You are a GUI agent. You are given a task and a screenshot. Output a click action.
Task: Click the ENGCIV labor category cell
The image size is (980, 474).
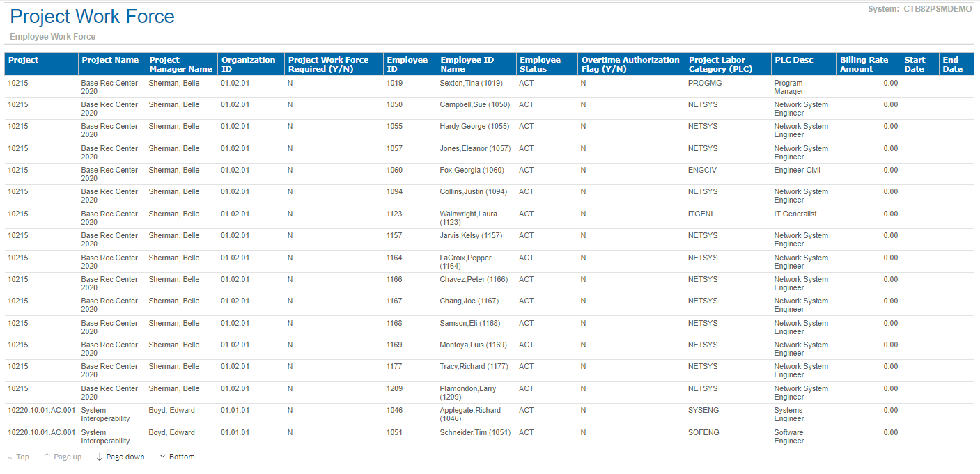coord(702,171)
